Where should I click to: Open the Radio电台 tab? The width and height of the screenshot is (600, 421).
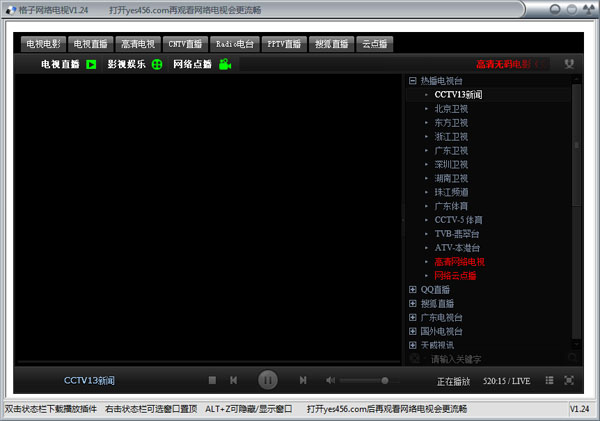[235, 44]
